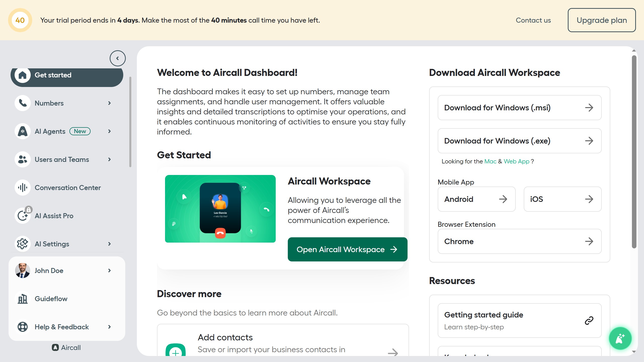Image resolution: width=644 pixels, height=362 pixels.
Task: Click the New badge beside AI Agents
Action: pyautogui.click(x=80, y=131)
